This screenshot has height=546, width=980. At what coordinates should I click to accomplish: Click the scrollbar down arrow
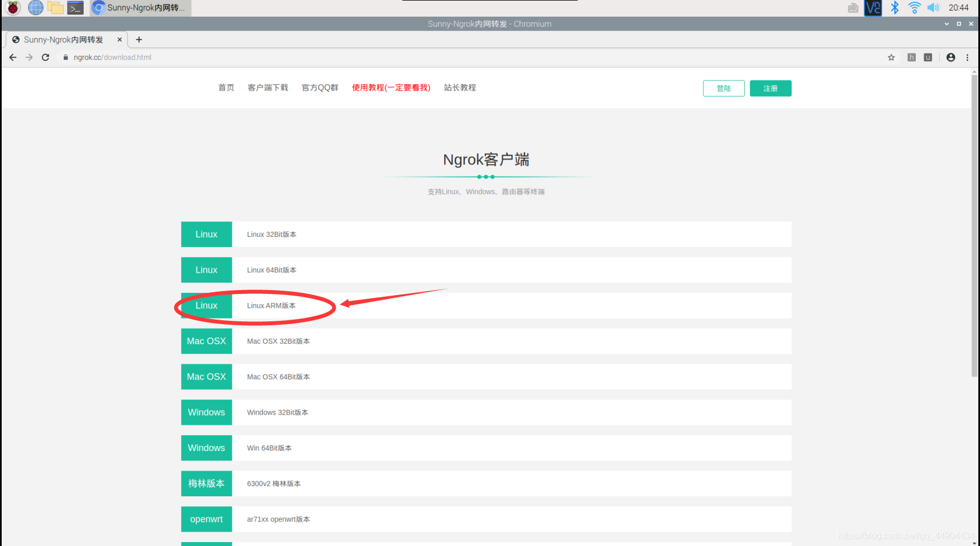pyautogui.click(x=974, y=542)
